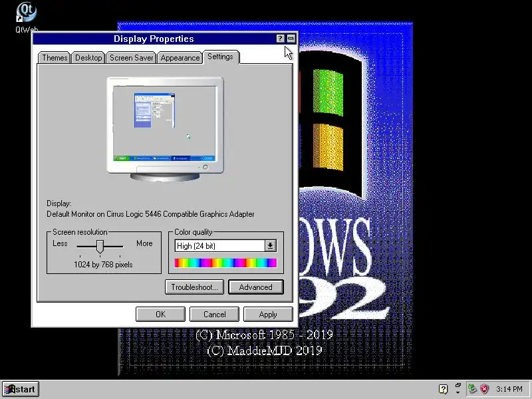The height and width of the screenshot is (399, 532).
Task: Click the Troubleshoot... button
Action: coord(194,287)
